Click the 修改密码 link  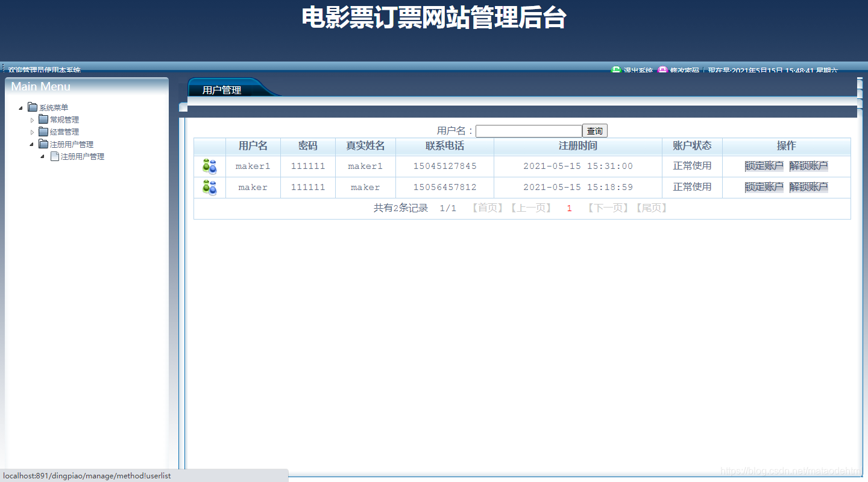(x=685, y=70)
